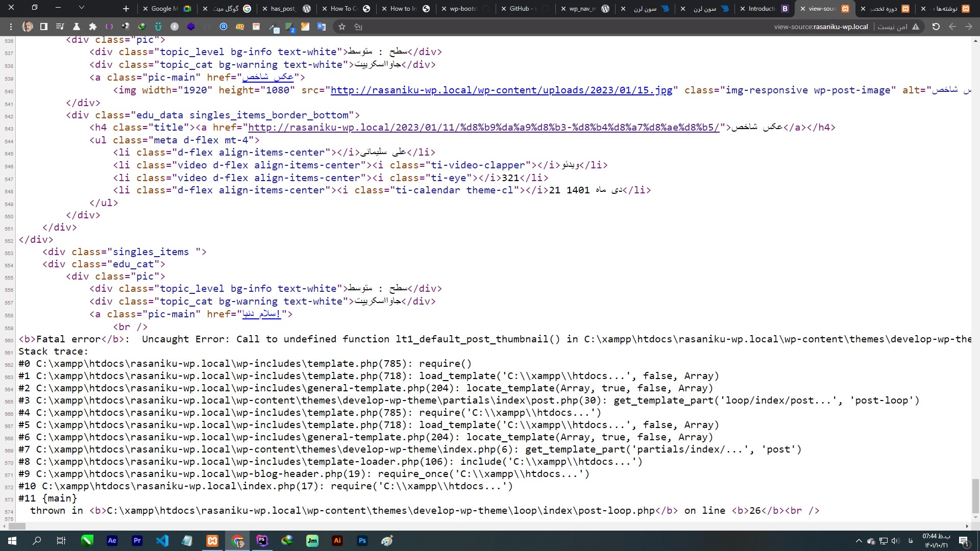Click the purple diamond extension icon

tap(191, 27)
